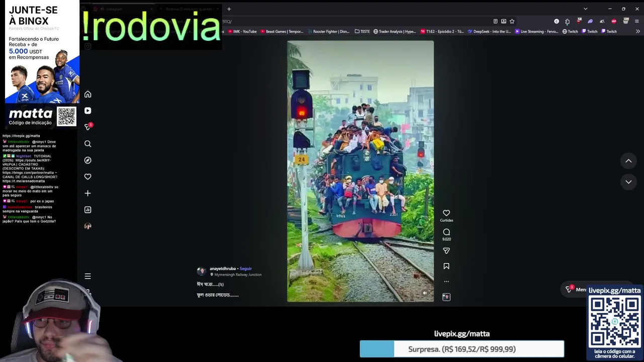Go to the next reel with down chevron

click(x=628, y=182)
